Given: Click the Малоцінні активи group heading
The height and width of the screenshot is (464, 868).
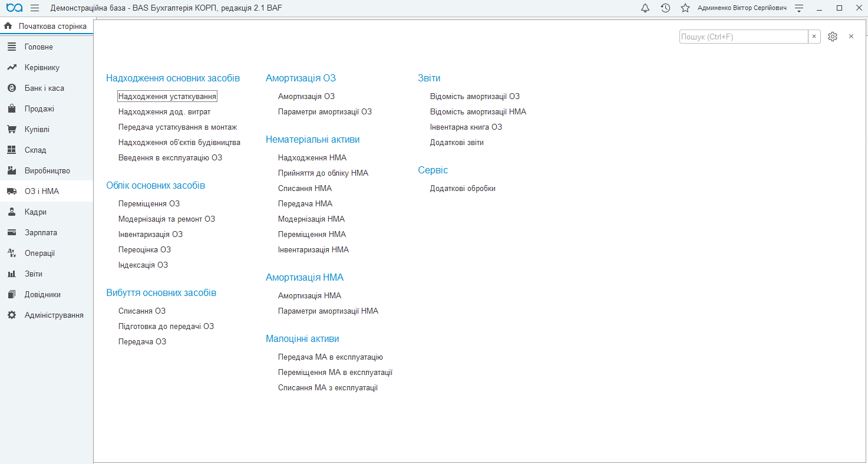Looking at the screenshot, I should coord(302,339).
